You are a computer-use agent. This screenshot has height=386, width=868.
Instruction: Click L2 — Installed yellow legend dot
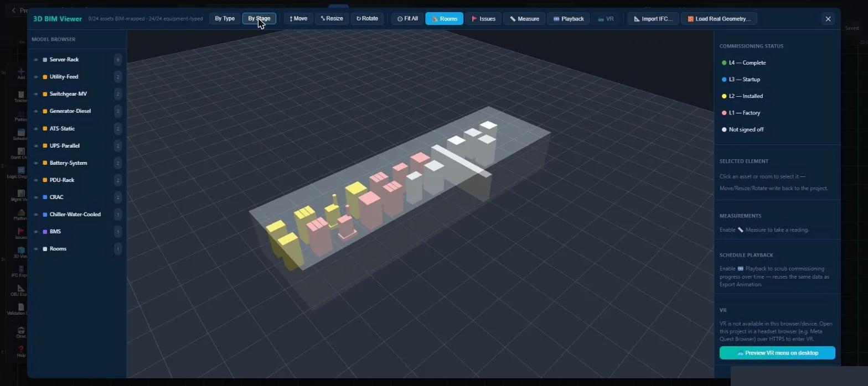(x=724, y=96)
